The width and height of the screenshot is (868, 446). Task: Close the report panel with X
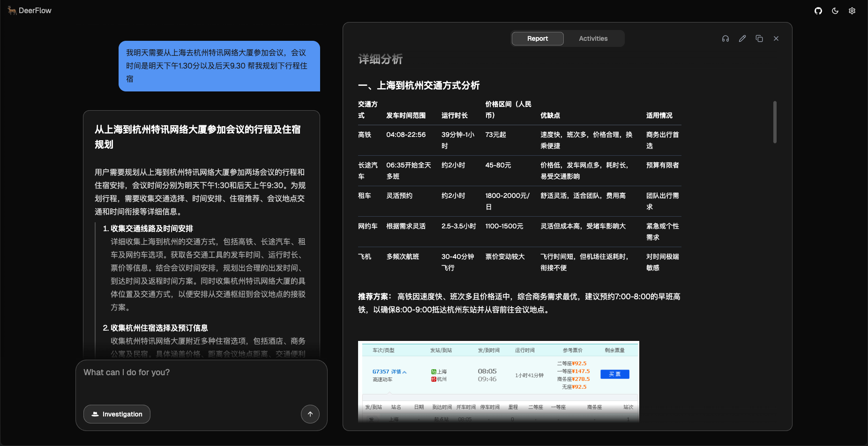click(776, 38)
